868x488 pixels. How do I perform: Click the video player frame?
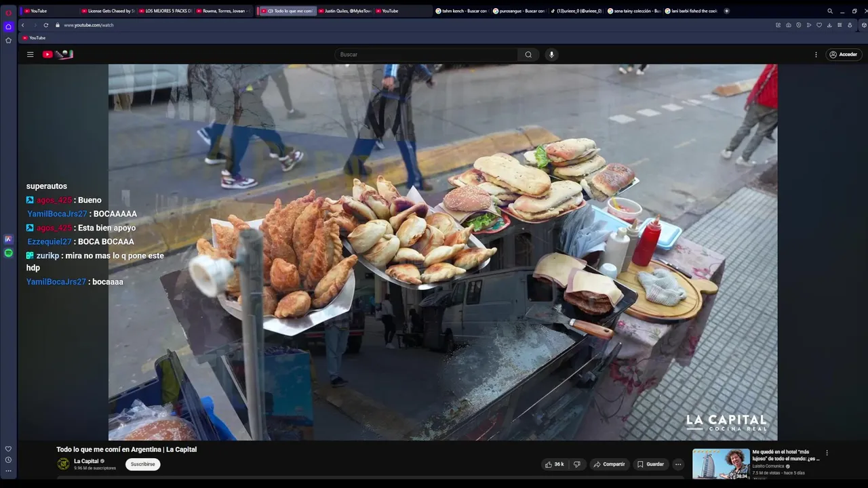pyautogui.click(x=443, y=252)
